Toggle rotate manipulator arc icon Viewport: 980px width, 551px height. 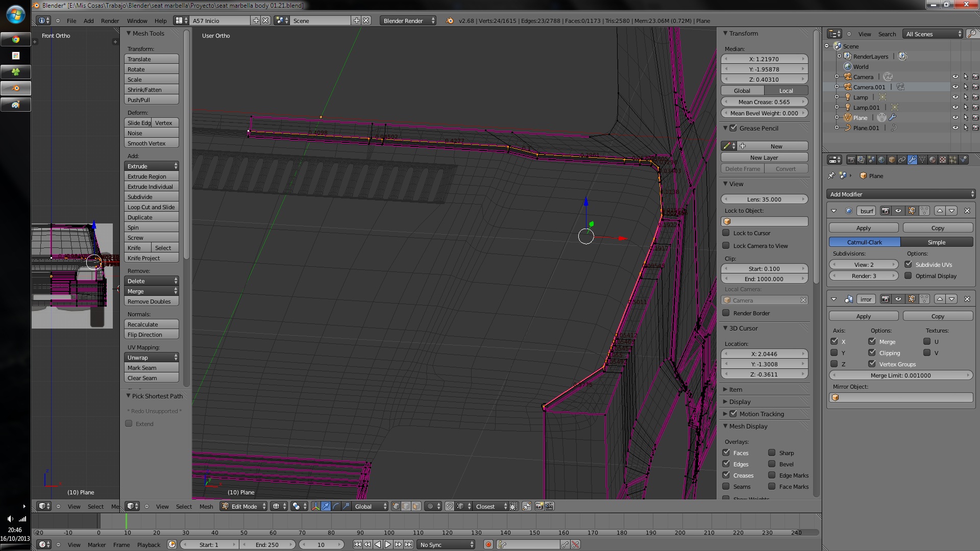click(x=336, y=506)
